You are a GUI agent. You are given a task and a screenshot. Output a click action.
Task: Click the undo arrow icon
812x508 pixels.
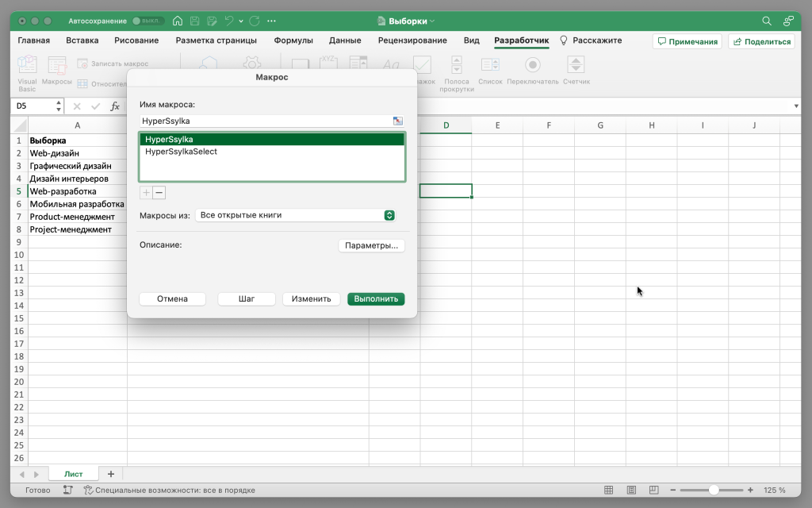coord(229,21)
